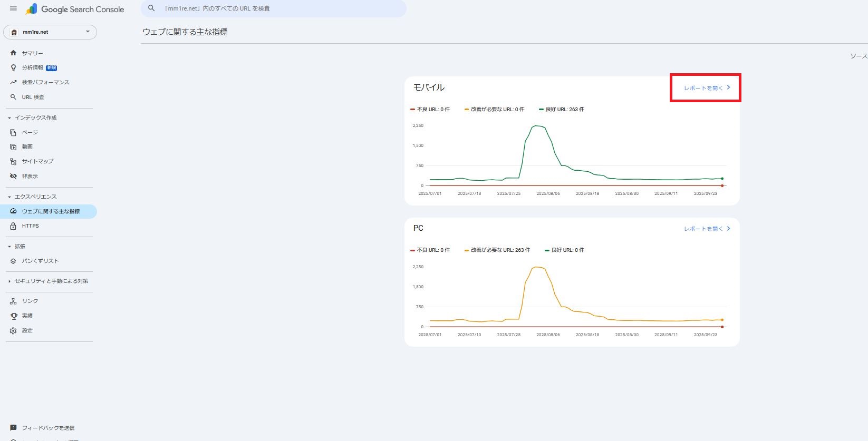
Task: Click the Google Search Console logo
Action: coord(75,9)
